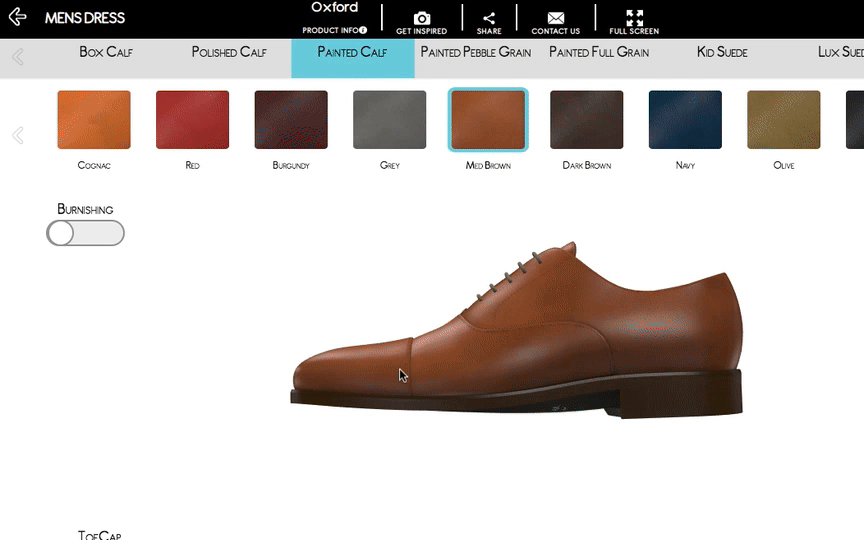
Task: Click the back arrow icon
Action: 17,18
